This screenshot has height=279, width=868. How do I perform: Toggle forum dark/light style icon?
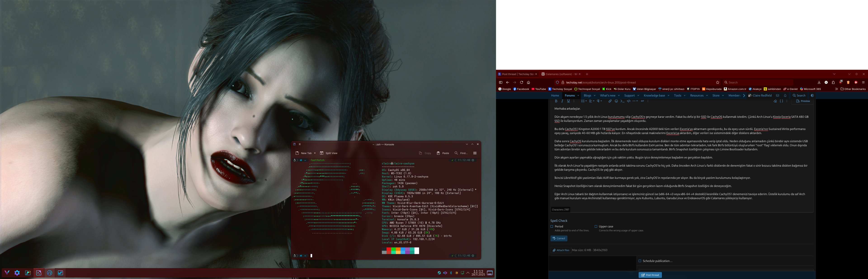[812, 96]
